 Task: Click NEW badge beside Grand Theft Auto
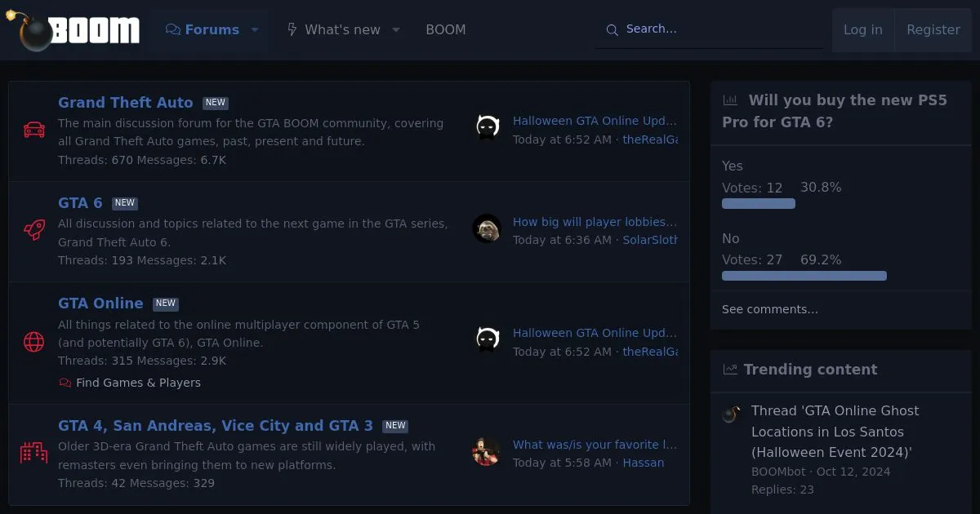(x=216, y=104)
